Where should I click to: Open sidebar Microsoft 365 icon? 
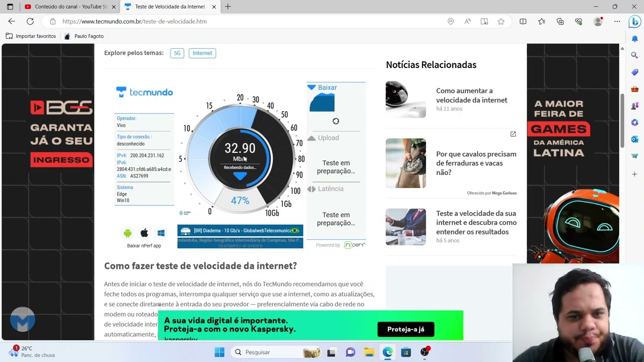(634, 123)
